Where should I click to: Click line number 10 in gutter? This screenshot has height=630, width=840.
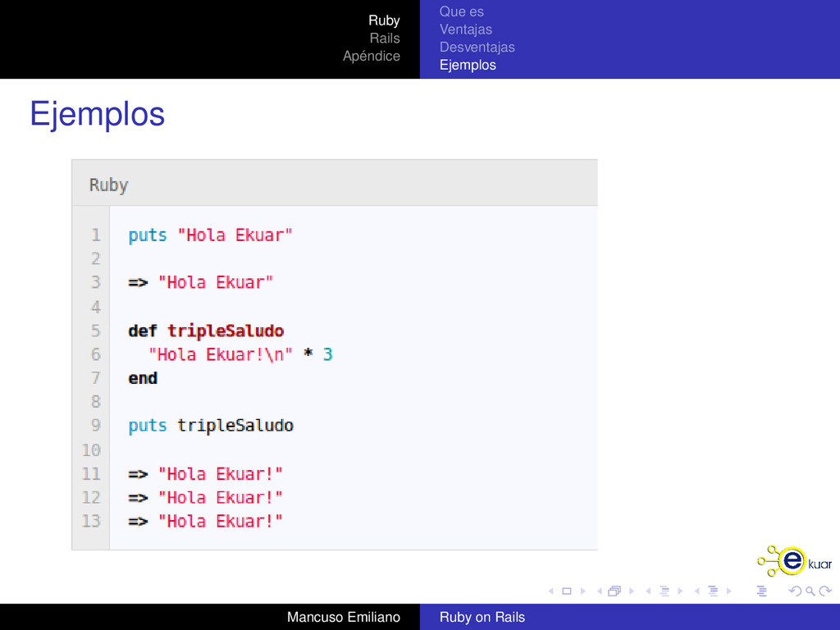tap(91, 450)
